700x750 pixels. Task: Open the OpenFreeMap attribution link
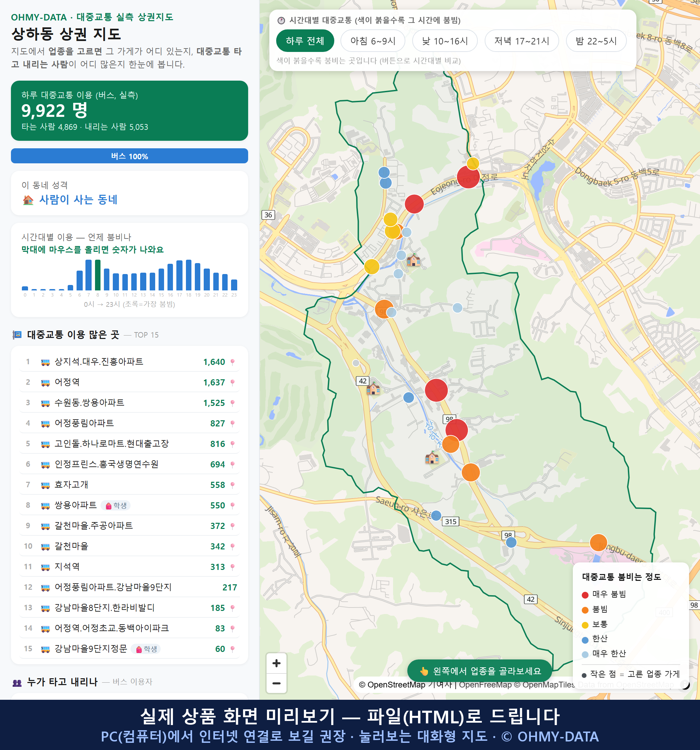485,685
